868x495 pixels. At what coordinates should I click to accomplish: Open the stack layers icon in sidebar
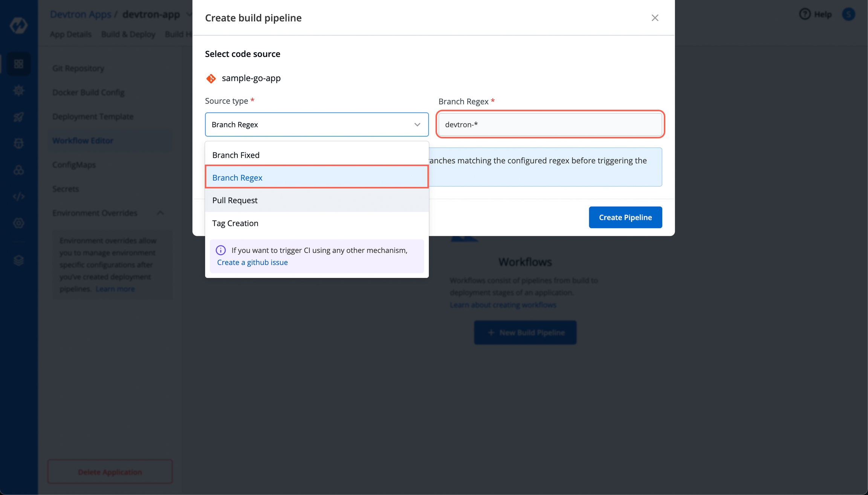(x=18, y=260)
